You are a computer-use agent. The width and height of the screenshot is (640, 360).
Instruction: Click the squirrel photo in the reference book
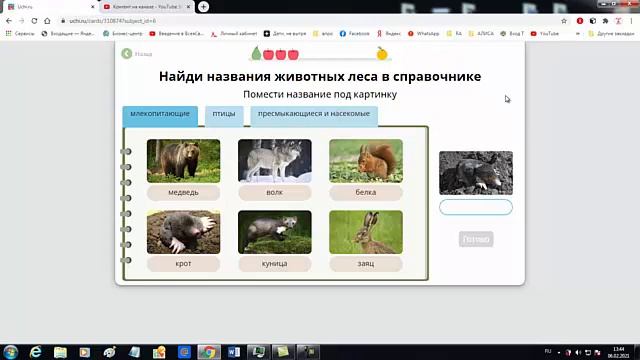tap(366, 161)
